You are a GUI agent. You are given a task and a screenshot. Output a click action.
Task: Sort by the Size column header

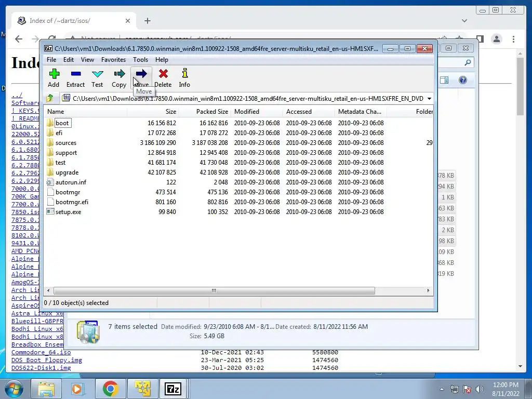153,112
